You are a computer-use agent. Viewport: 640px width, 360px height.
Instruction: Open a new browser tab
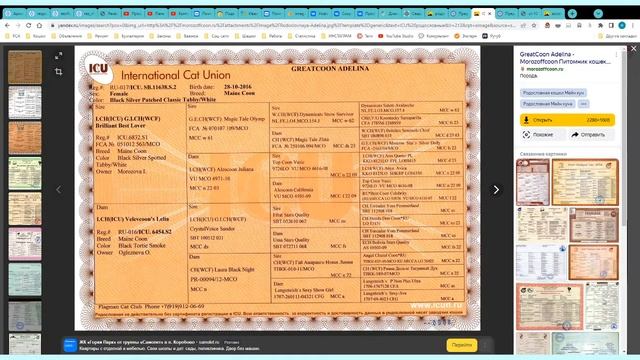tap(572, 13)
